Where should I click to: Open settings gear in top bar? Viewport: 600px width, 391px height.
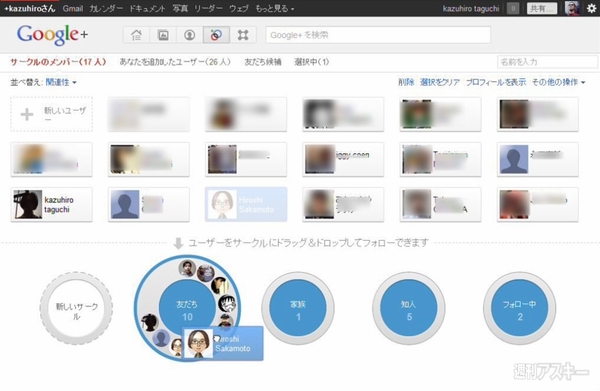[592, 8]
